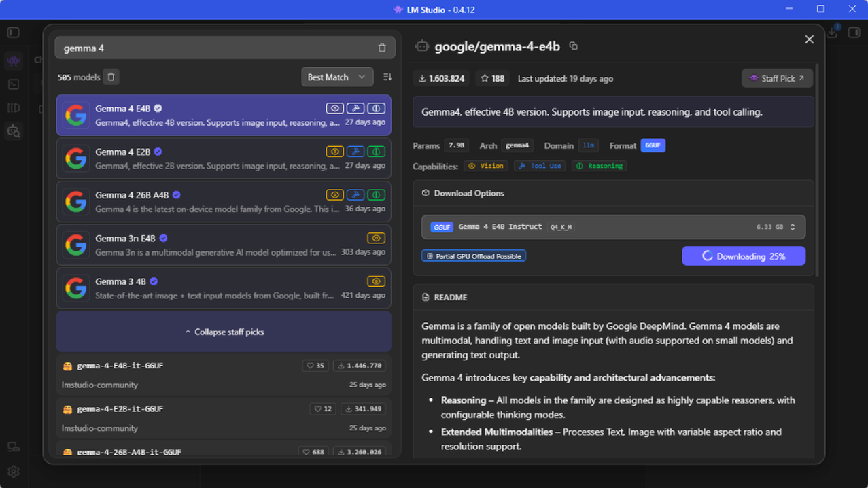Open the gemma-4-E2B-it-GGUF community result

tap(224, 418)
